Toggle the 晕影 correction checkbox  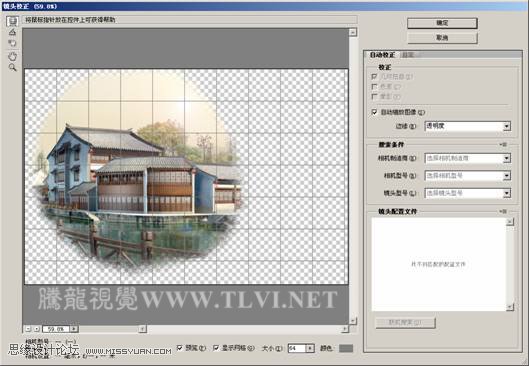(x=374, y=96)
